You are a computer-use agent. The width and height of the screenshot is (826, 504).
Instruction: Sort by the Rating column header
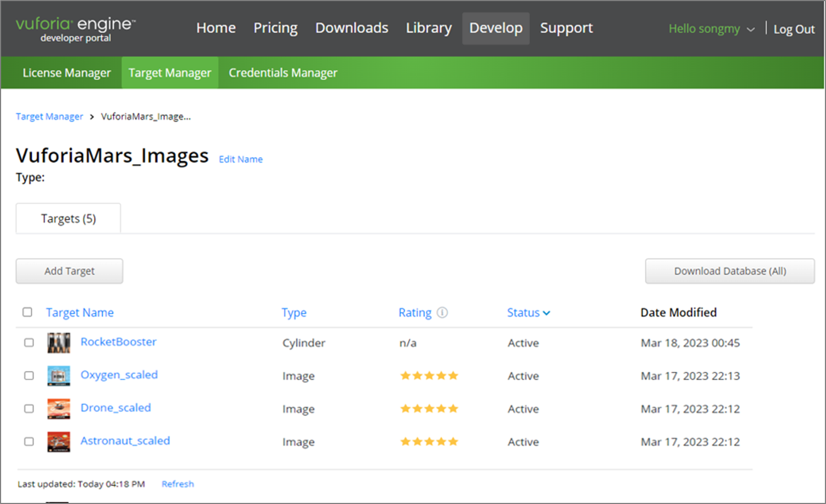tap(415, 312)
